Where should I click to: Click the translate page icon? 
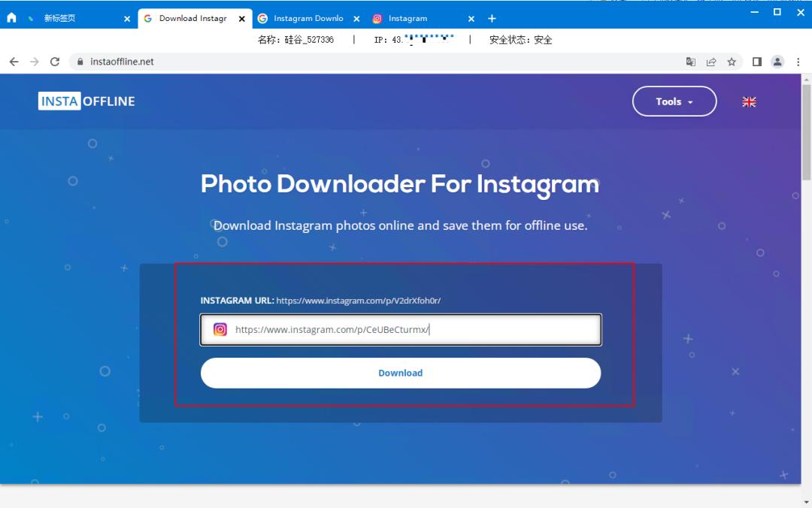point(690,62)
